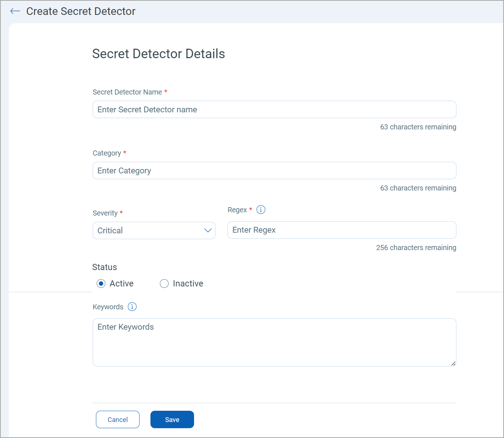Click the Severity field label
The height and width of the screenshot is (438, 504).
click(105, 213)
